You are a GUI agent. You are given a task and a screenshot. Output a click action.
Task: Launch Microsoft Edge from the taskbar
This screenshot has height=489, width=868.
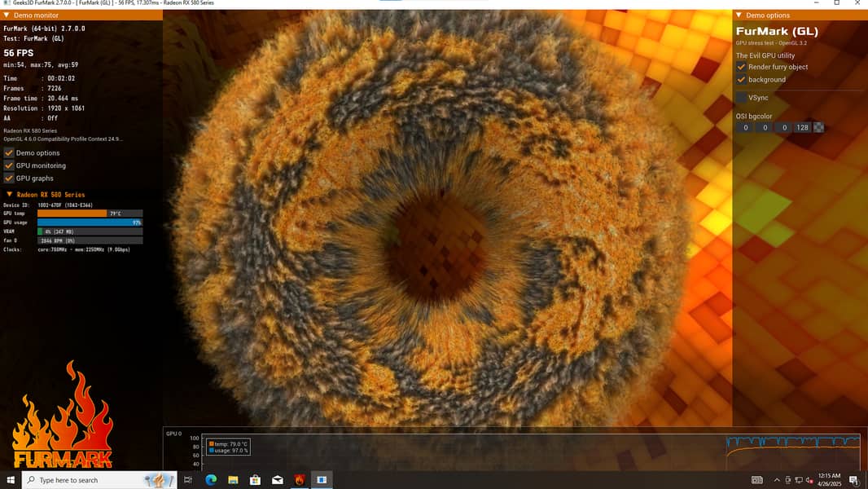(211, 479)
